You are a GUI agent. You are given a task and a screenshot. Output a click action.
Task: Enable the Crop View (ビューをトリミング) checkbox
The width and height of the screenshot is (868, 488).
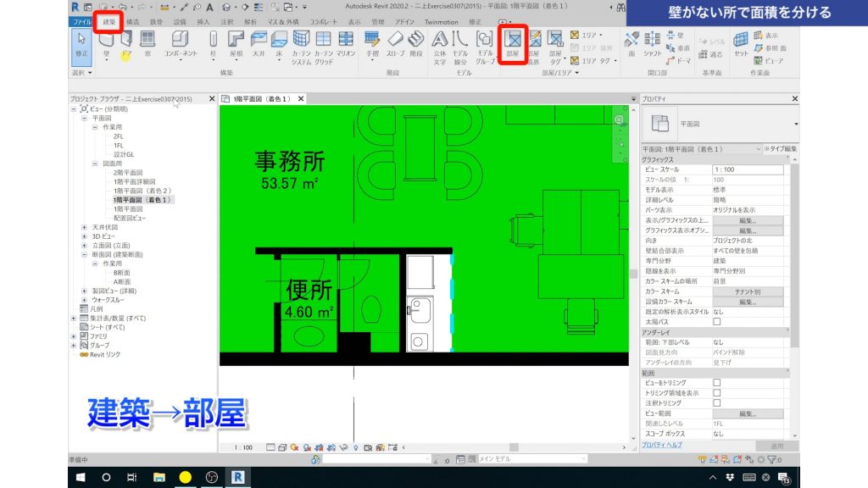tap(718, 382)
